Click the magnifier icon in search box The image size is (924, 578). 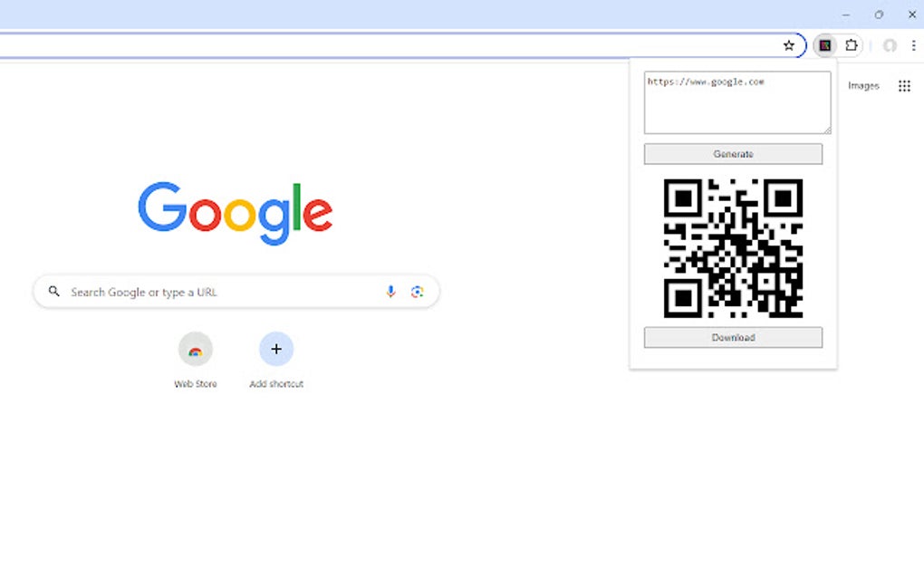[54, 291]
